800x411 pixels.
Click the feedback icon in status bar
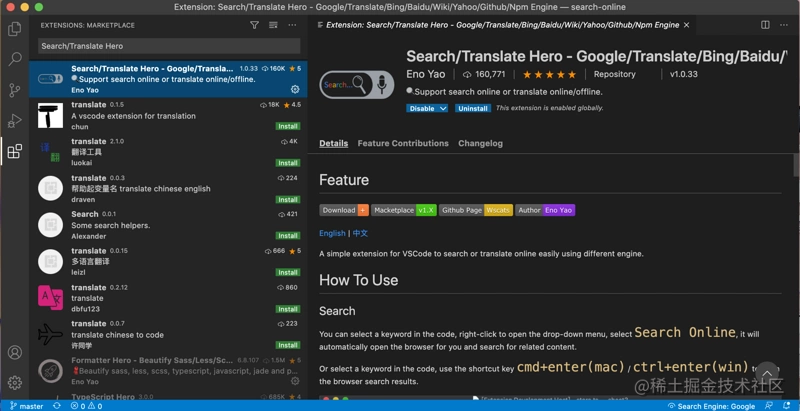pos(769,406)
